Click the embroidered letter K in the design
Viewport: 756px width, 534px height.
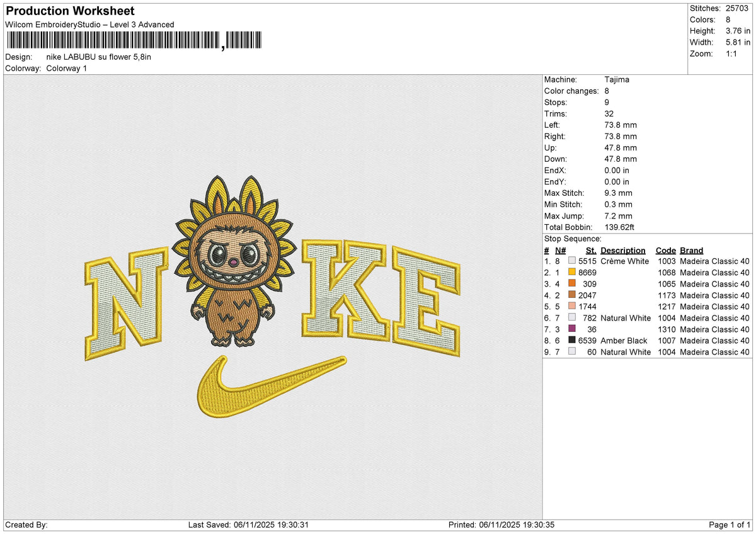[346, 289]
